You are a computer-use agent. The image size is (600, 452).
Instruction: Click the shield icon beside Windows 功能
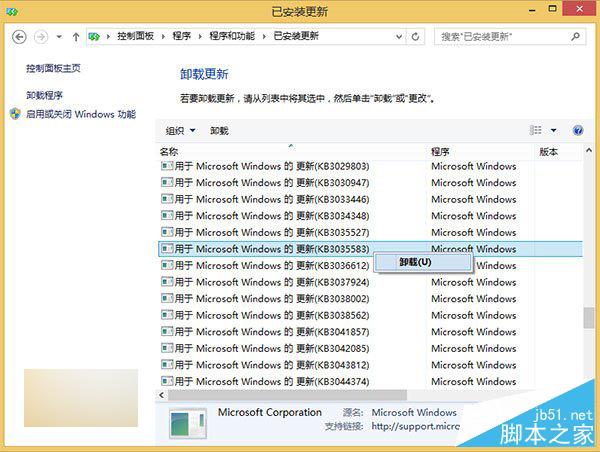point(15,114)
